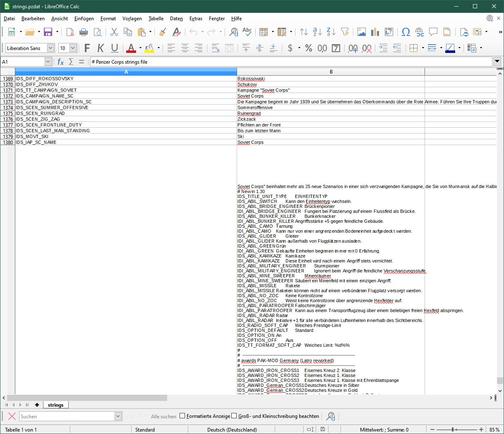Select the Clone formatting brush

pyautogui.click(x=163, y=32)
